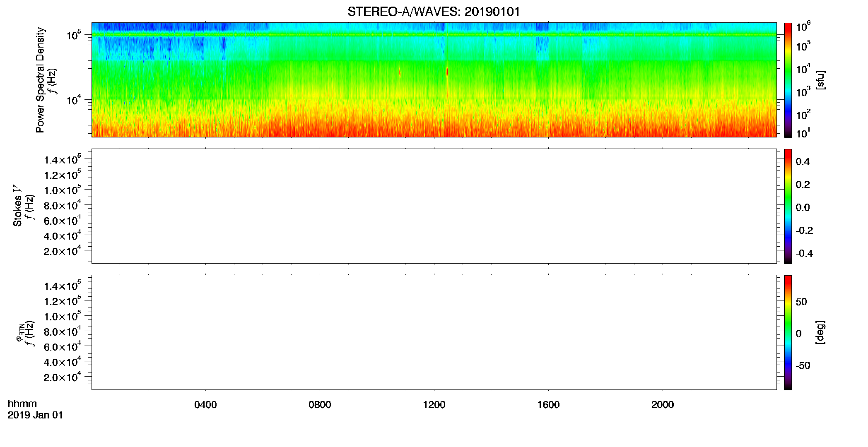Click the Stokes V colorbar
This screenshot has width=868, height=447.
pyautogui.click(x=788, y=206)
